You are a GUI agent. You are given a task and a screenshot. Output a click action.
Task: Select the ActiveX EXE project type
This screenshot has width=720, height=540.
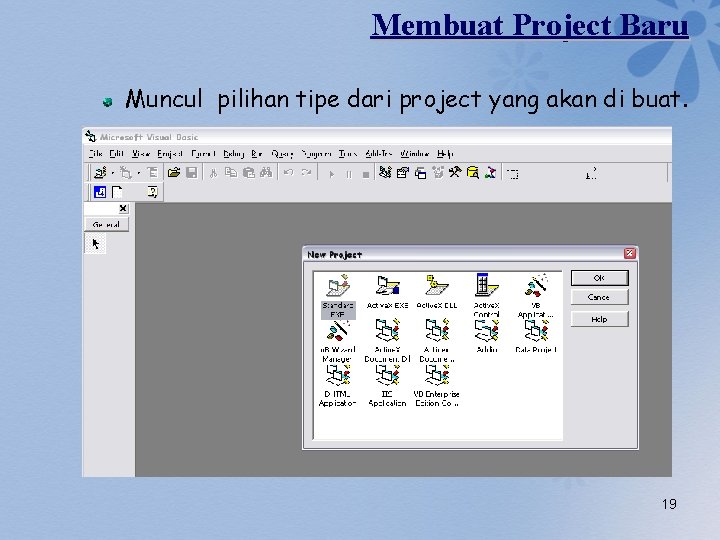click(388, 292)
